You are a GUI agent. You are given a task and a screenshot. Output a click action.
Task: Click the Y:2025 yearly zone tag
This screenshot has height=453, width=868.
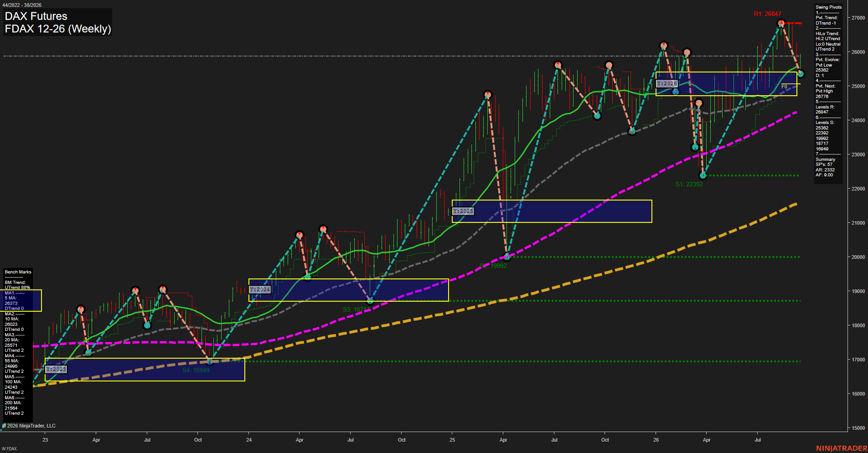coord(463,211)
